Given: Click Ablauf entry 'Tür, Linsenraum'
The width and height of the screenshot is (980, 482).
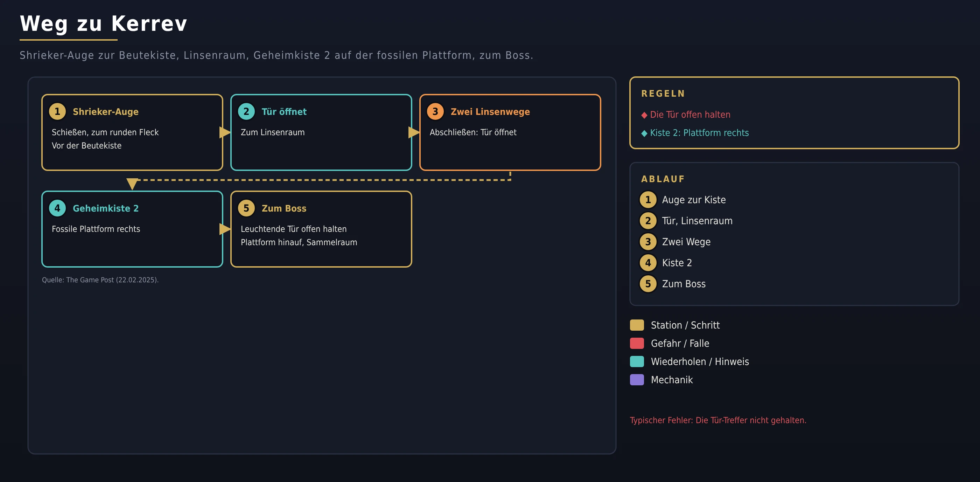Looking at the screenshot, I should point(697,221).
